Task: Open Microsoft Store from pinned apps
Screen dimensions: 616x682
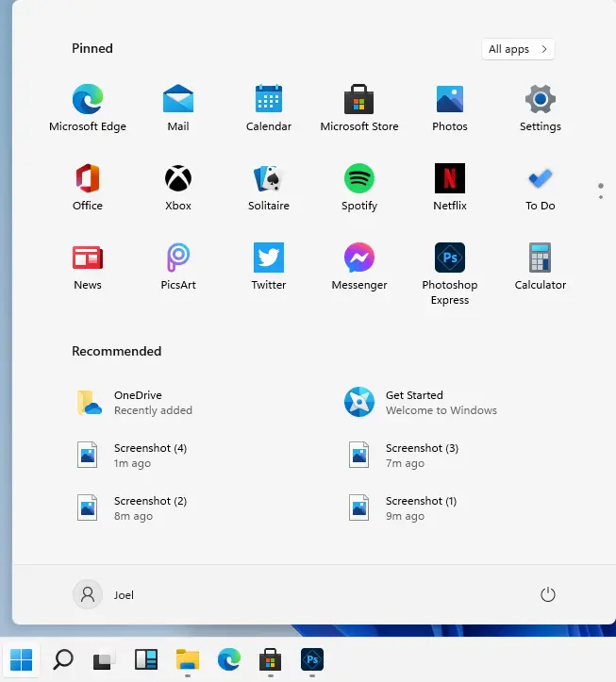Action: pyautogui.click(x=358, y=108)
